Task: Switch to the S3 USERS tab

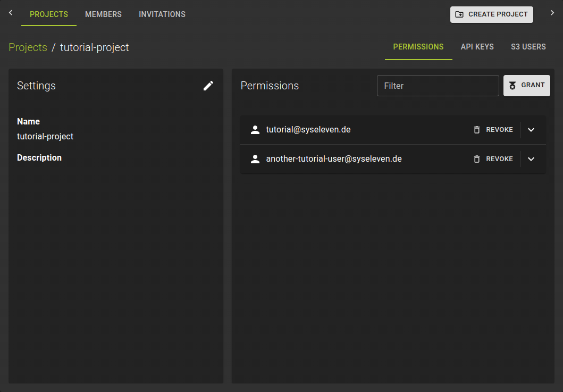Action: click(528, 47)
